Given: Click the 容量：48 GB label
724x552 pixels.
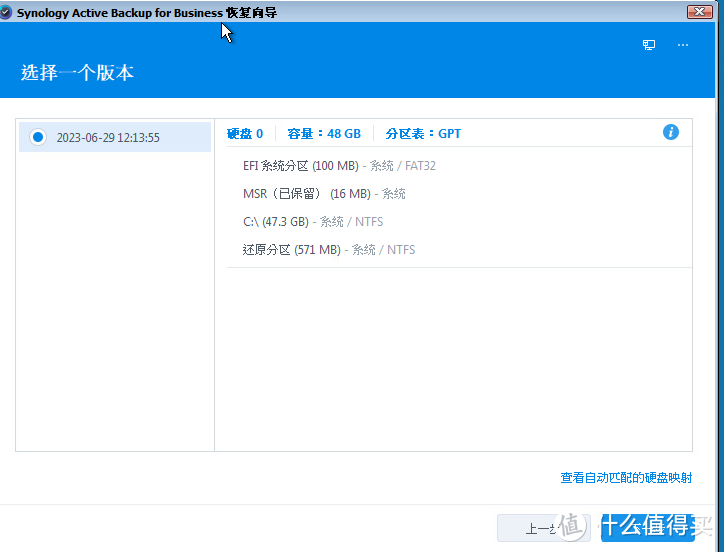Looking at the screenshot, I should pos(324,134).
